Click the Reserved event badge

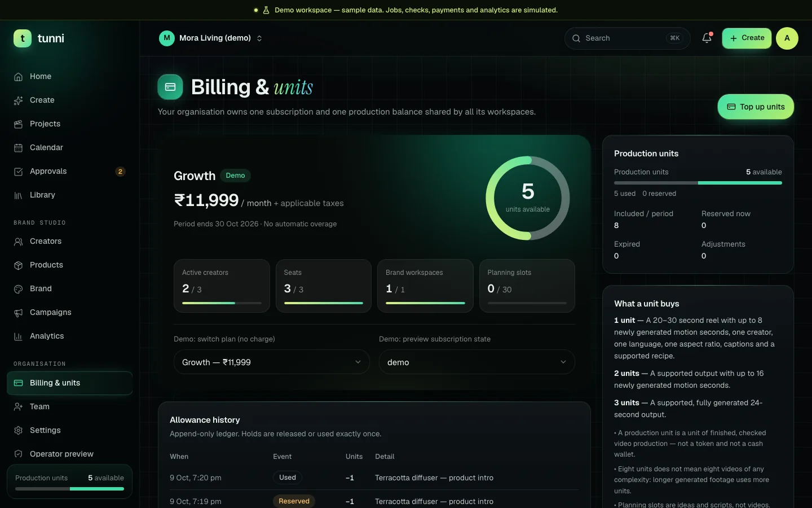(294, 501)
